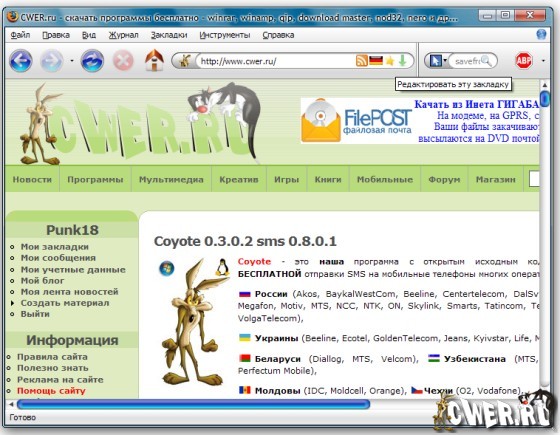Open the search engine selector dropdown

click(445, 61)
